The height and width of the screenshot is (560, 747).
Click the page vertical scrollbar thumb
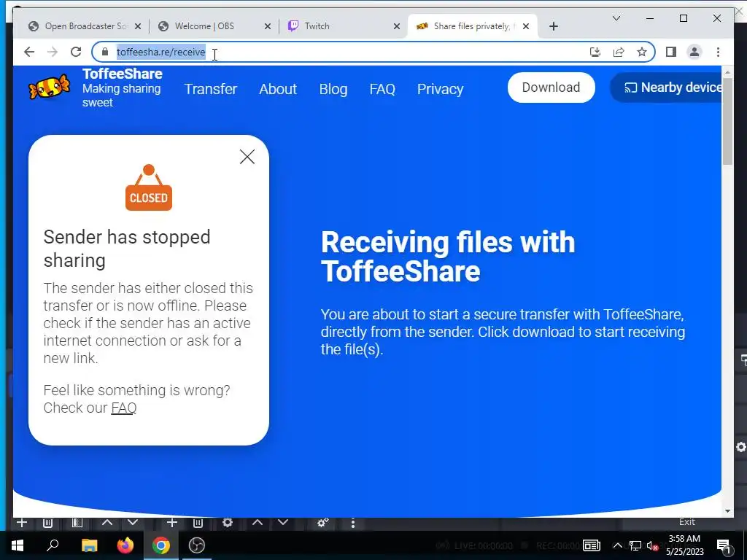727,122
